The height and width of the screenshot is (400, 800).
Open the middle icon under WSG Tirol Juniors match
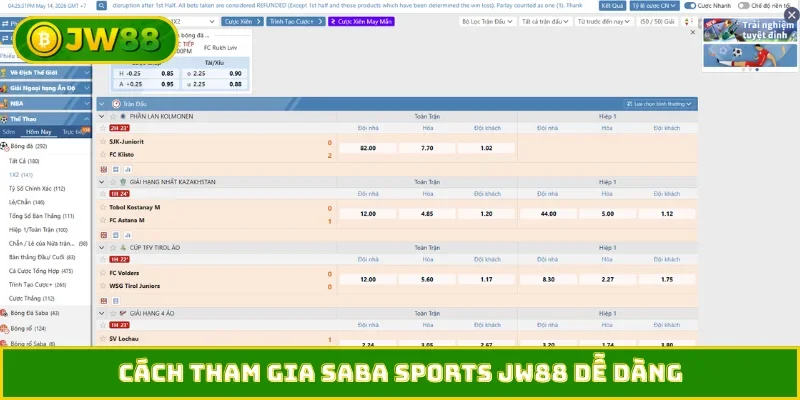click(x=116, y=301)
